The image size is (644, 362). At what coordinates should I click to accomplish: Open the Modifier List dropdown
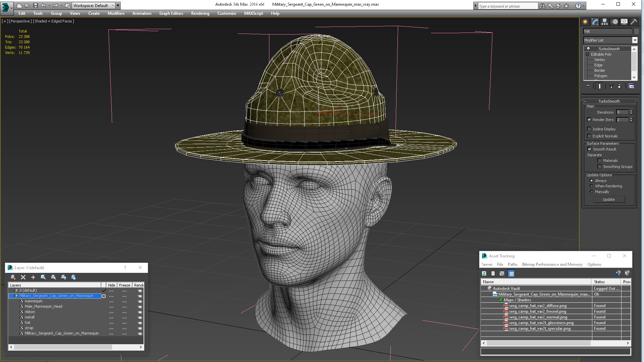click(x=635, y=40)
